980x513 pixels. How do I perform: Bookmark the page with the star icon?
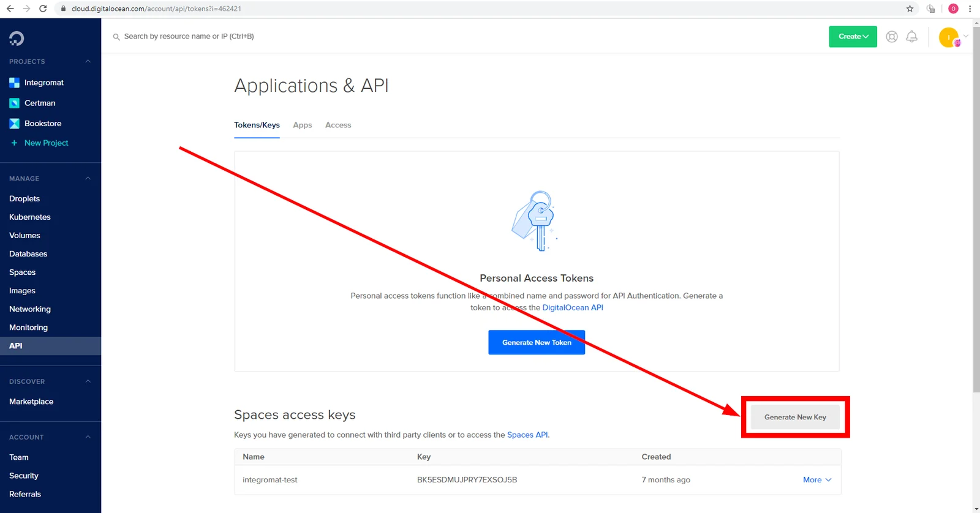click(910, 9)
